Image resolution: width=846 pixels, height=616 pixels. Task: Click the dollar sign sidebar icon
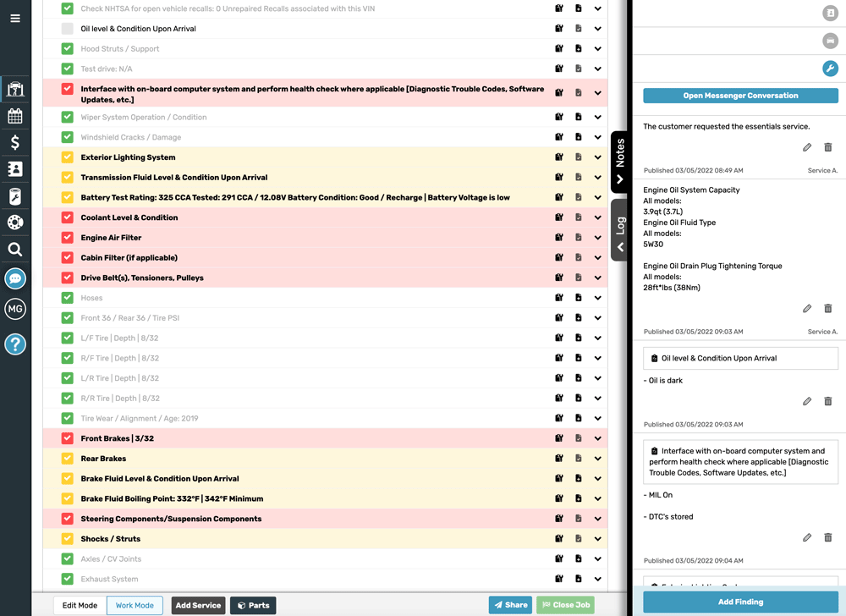pos(15,142)
